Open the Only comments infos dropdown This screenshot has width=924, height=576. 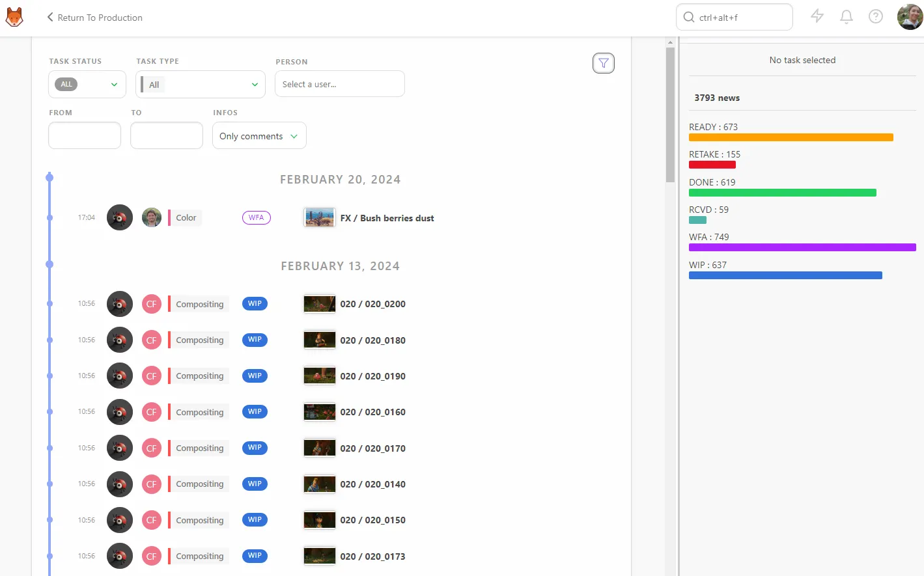pos(259,136)
